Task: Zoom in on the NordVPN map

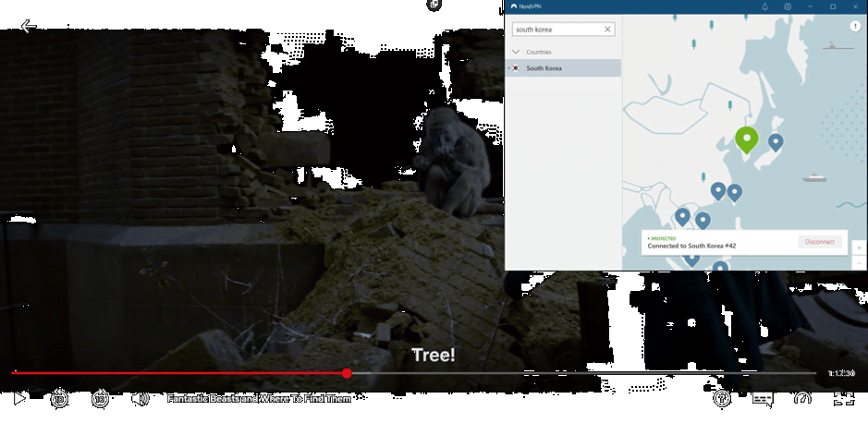Action: (x=859, y=248)
